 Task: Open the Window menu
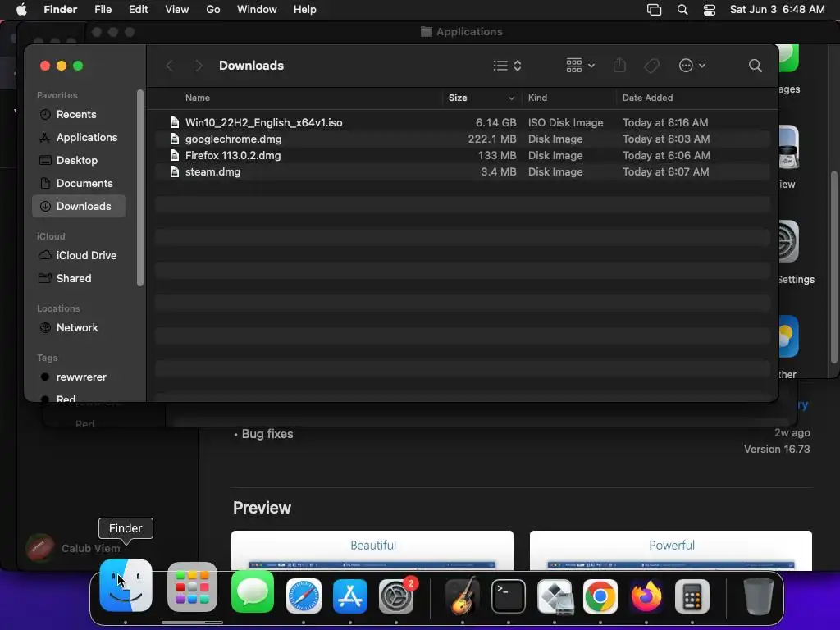point(257,10)
